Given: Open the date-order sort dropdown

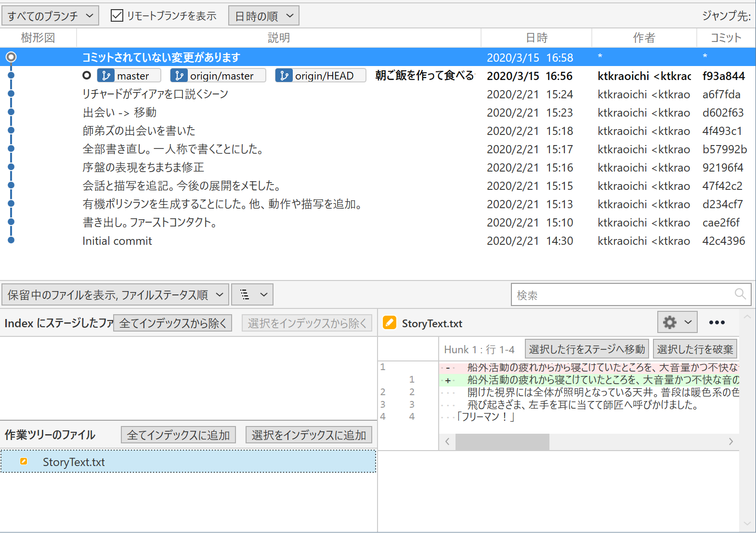Looking at the screenshot, I should pos(264,16).
